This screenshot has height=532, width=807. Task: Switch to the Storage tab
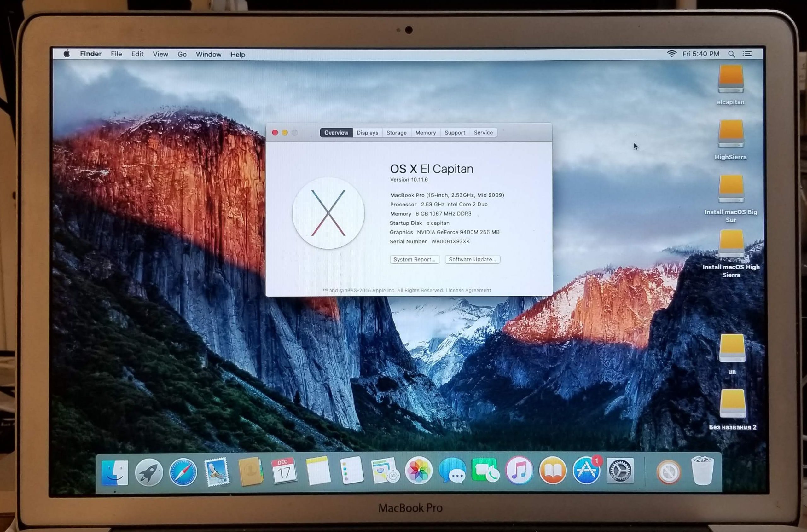pos(396,133)
